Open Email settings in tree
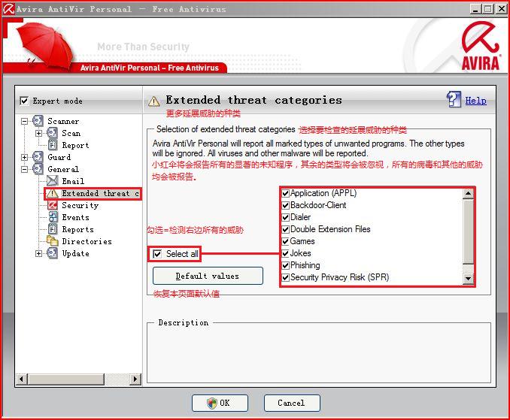 73,181
